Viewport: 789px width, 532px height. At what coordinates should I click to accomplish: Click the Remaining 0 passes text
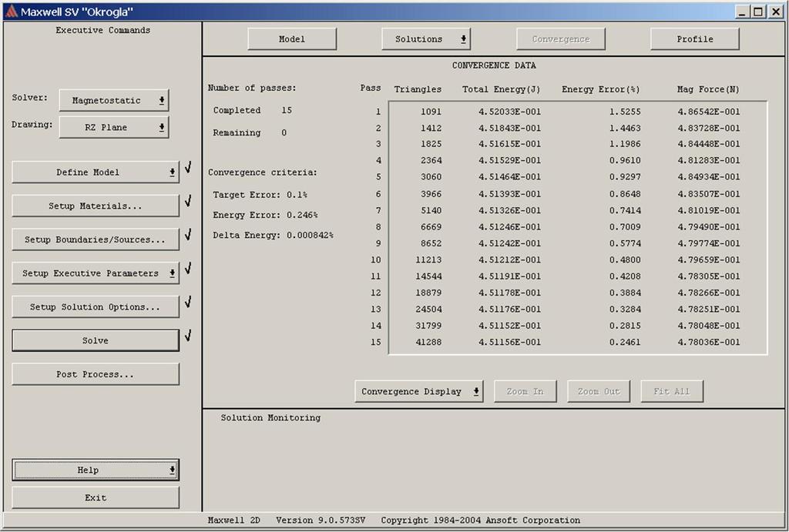[x=250, y=132]
